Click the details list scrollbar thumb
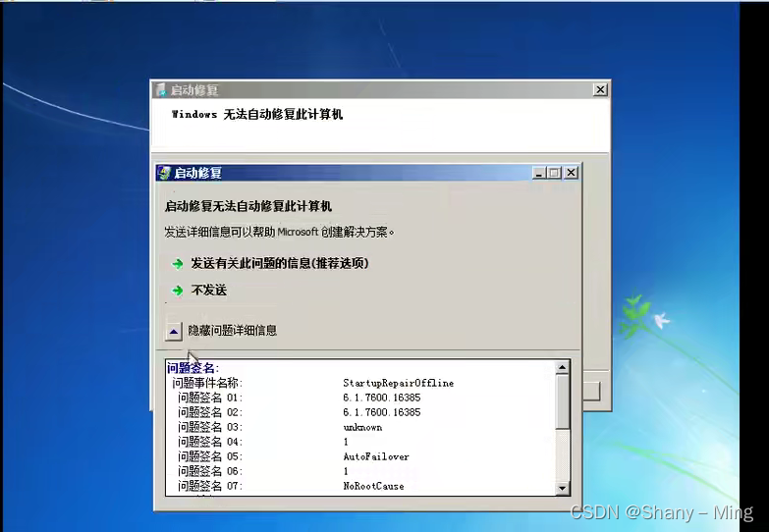This screenshot has width=769, height=532. pyautogui.click(x=562, y=401)
